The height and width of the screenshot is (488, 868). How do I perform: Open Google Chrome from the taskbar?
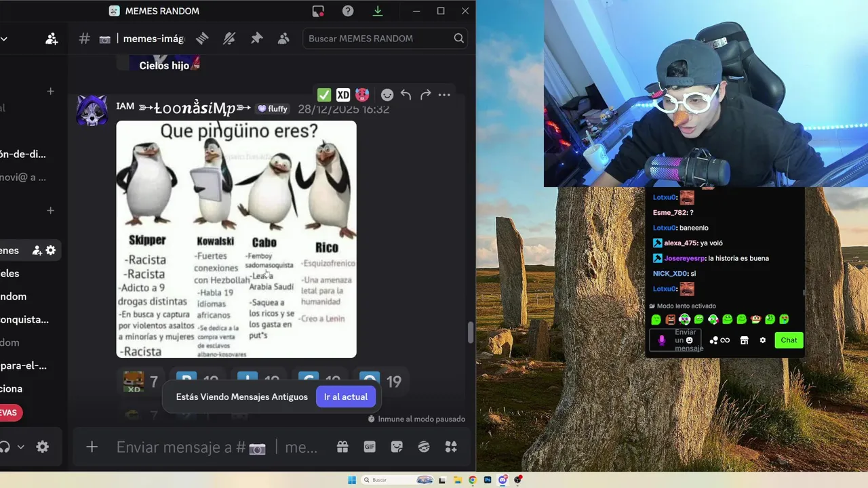[x=473, y=480]
